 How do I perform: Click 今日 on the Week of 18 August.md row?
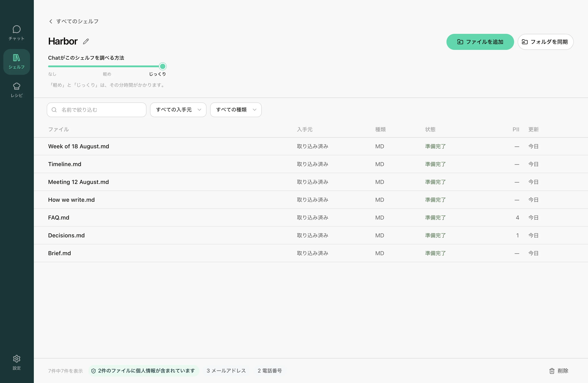[533, 146]
